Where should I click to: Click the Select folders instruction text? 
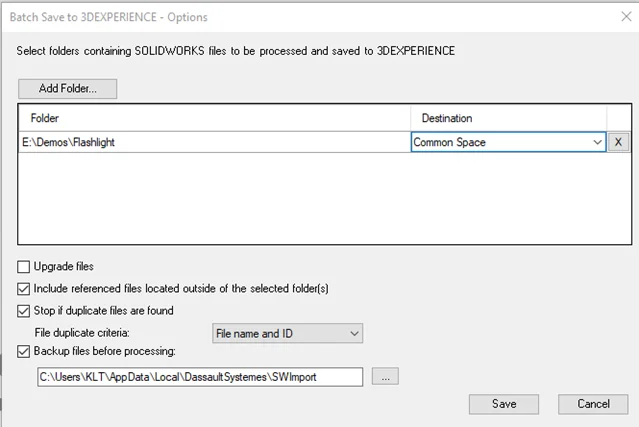pos(236,51)
